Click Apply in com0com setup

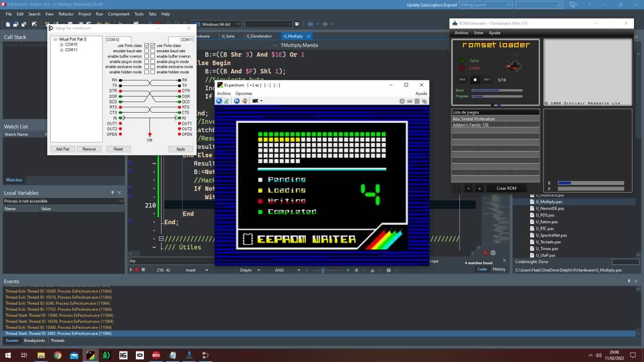tap(181, 149)
